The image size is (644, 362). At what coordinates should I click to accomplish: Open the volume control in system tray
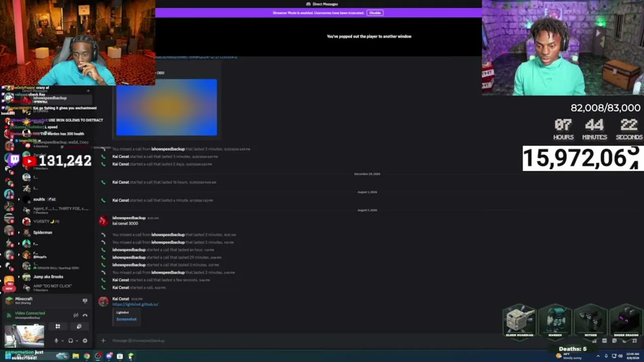[620, 356]
